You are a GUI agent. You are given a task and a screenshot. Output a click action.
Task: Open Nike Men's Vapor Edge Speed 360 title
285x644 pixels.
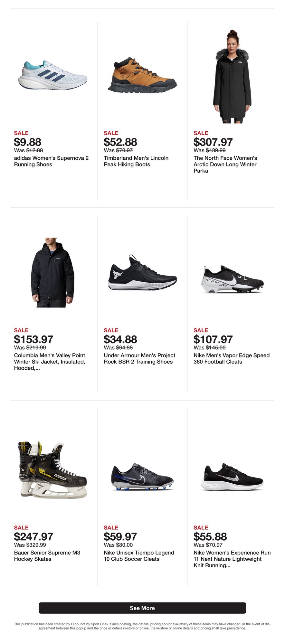tap(231, 359)
